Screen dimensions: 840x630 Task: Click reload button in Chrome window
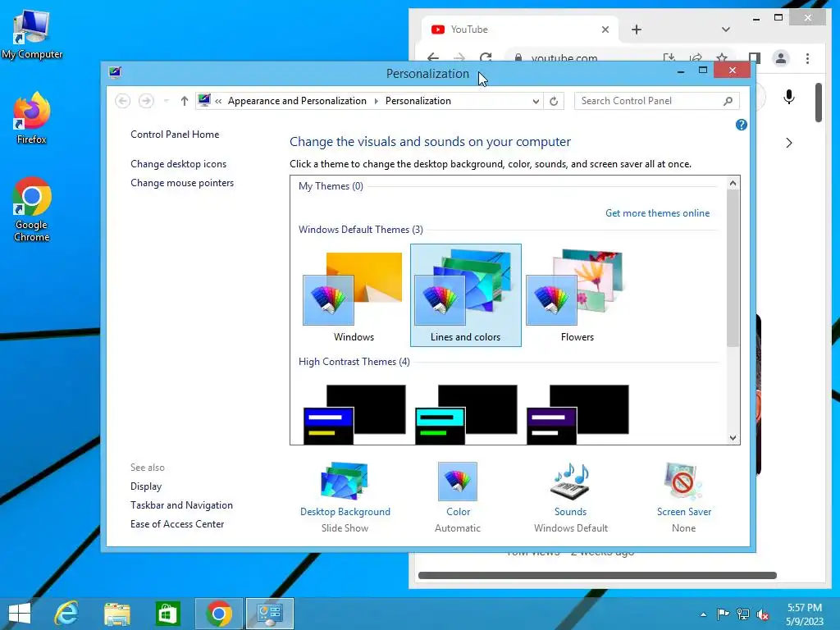(486, 57)
